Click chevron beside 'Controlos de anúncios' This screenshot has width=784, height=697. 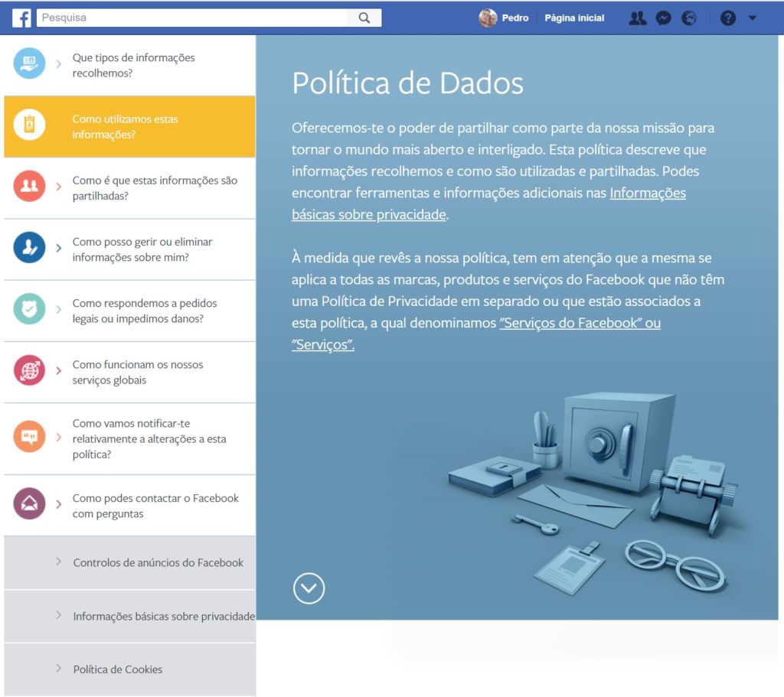(x=58, y=562)
